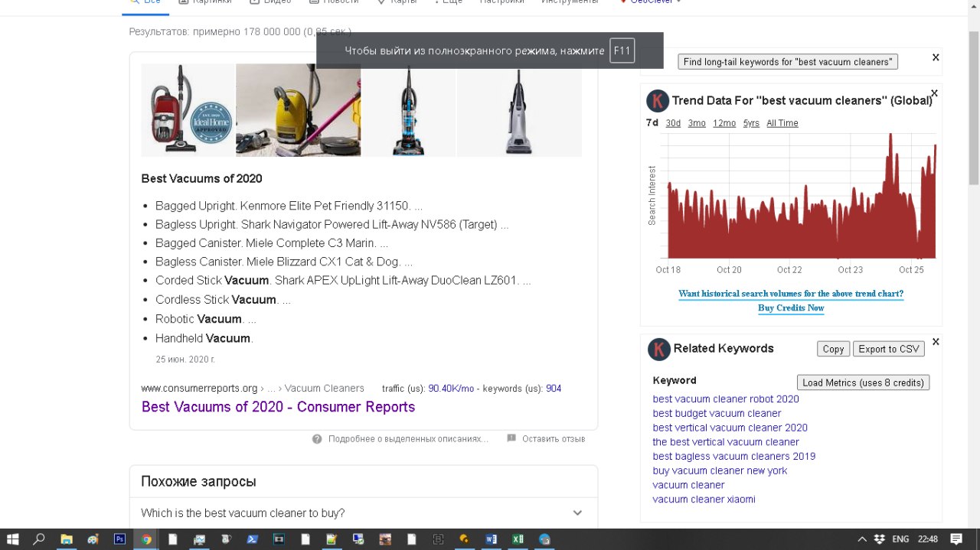This screenshot has width=980, height=550.
Task: Select the 30d trend range
Action: click(673, 123)
